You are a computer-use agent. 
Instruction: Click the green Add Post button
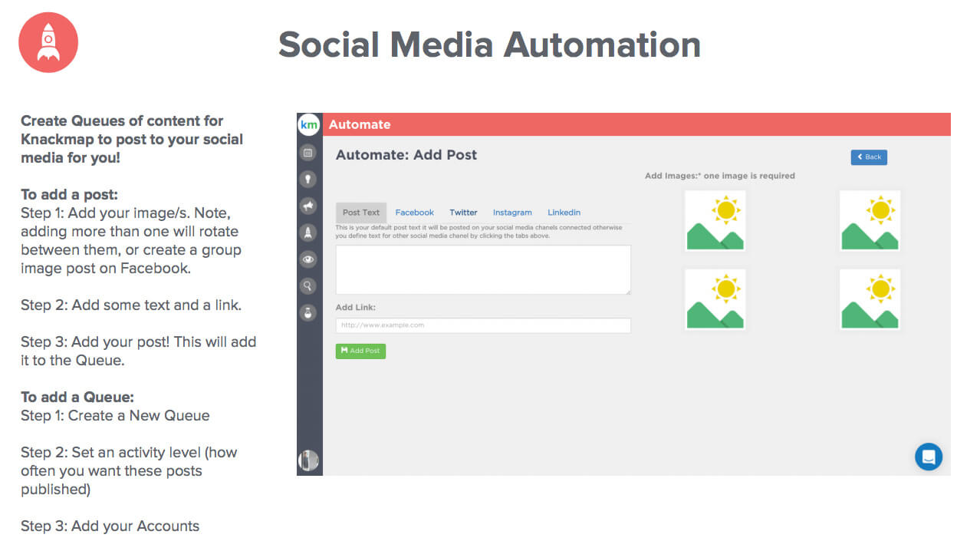pos(360,351)
